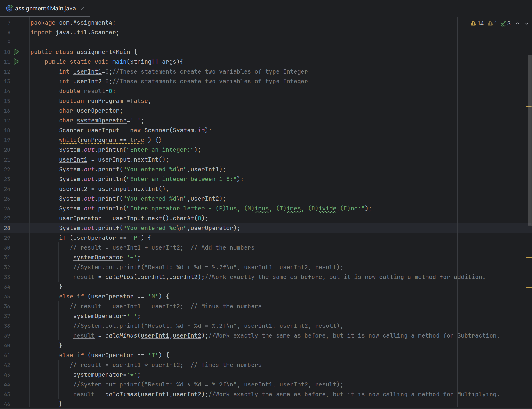This screenshot has width=532, height=409.
Task: Click the 'P' character literal in the if condition
Action: pos(135,238)
